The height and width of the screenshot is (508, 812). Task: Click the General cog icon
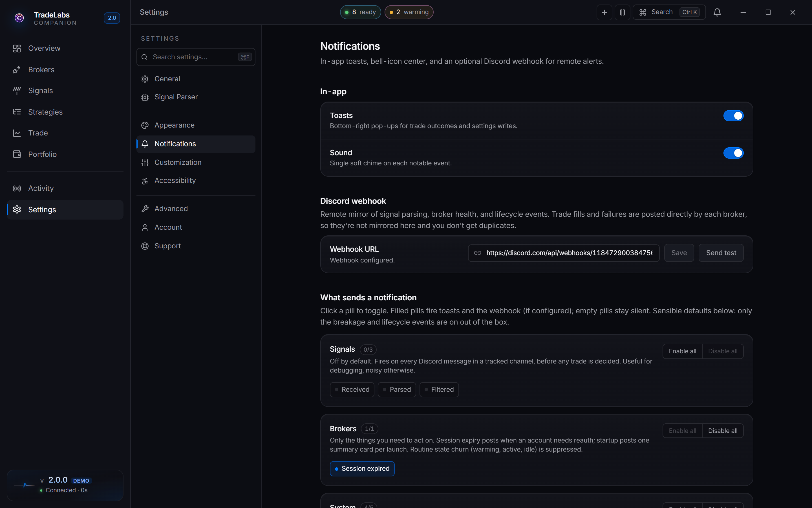coord(145,79)
